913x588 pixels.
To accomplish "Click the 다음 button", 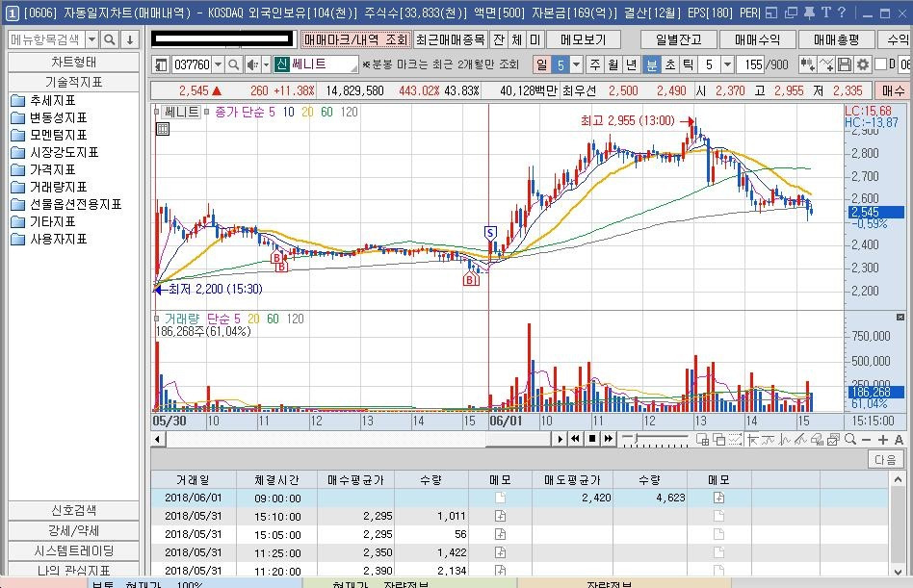I will coord(885,459).
